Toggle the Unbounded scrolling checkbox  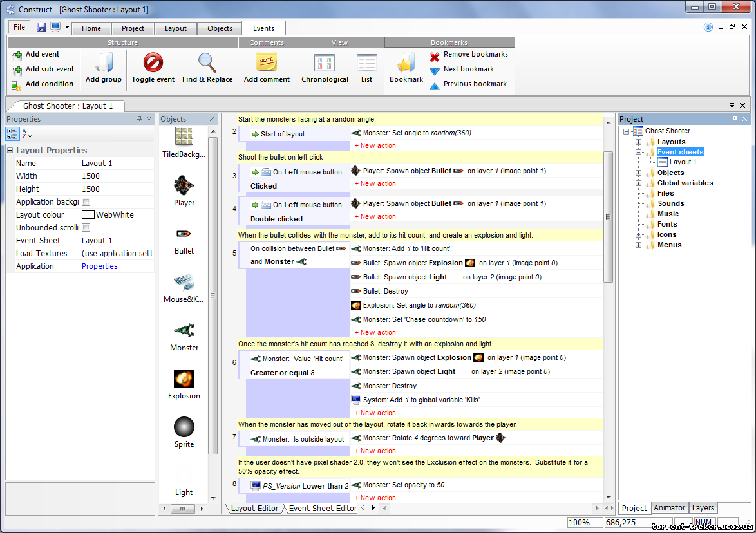pos(86,228)
